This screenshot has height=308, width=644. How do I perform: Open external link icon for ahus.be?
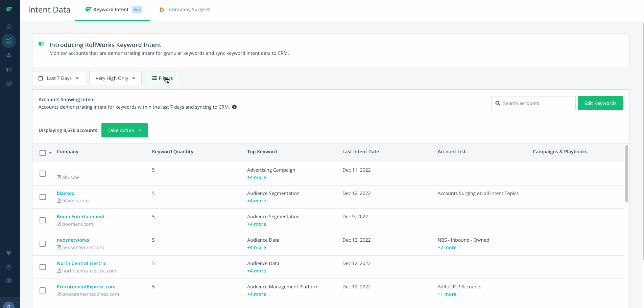(59, 177)
